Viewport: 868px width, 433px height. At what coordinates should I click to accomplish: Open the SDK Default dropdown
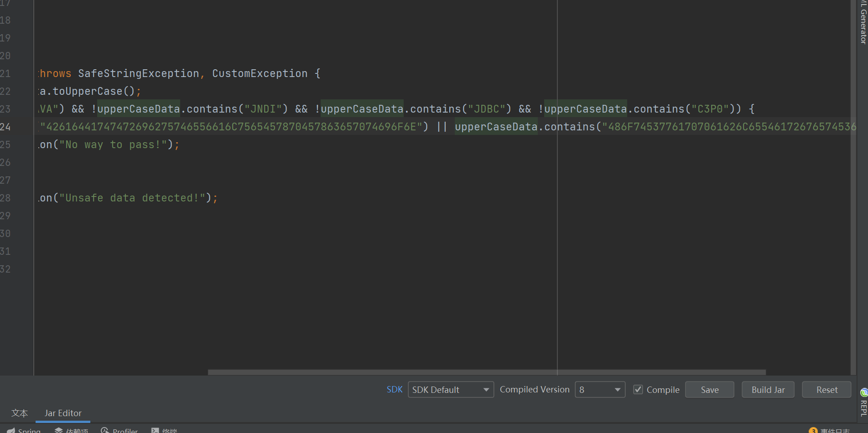pyautogui.click(x=451, y=390)
